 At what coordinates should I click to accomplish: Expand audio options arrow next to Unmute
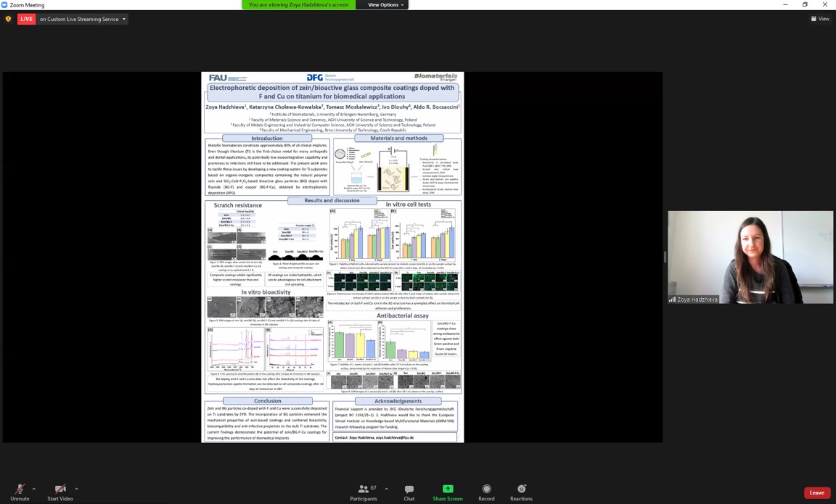coord(34,489)
